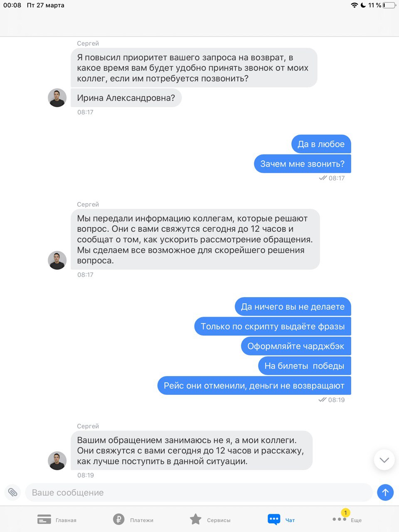Tap the ruble icon in Платежи
This screenshot has height=532, width=399.
(119, 519)
